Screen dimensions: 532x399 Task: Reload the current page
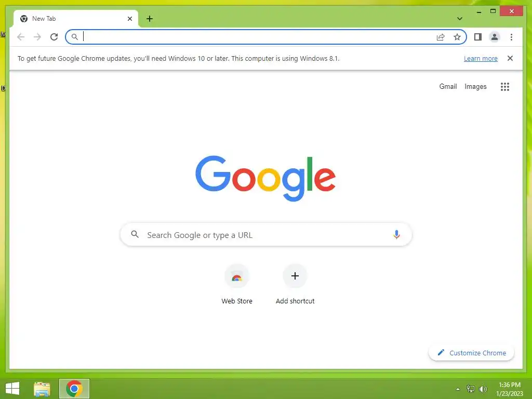54,37
